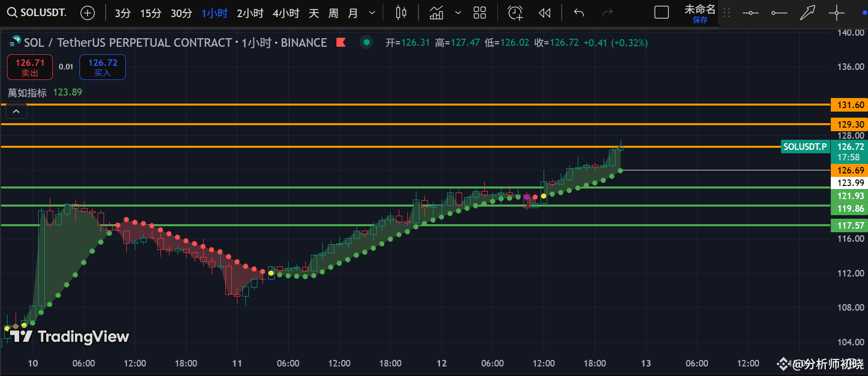Select the 123.99 white price label
This screenshot has height=376, width=868.
(x=849, y=183)
